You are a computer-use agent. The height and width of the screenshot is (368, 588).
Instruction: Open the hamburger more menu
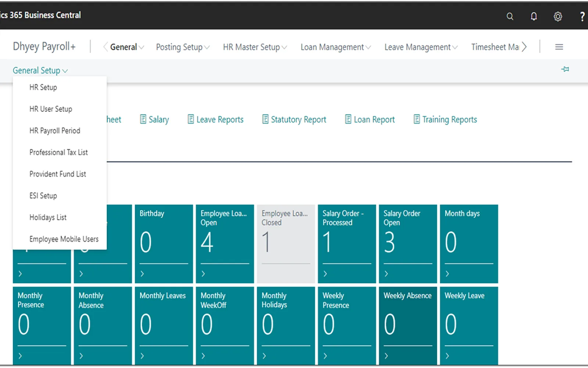pyautogui.click(x=559, y=47)
